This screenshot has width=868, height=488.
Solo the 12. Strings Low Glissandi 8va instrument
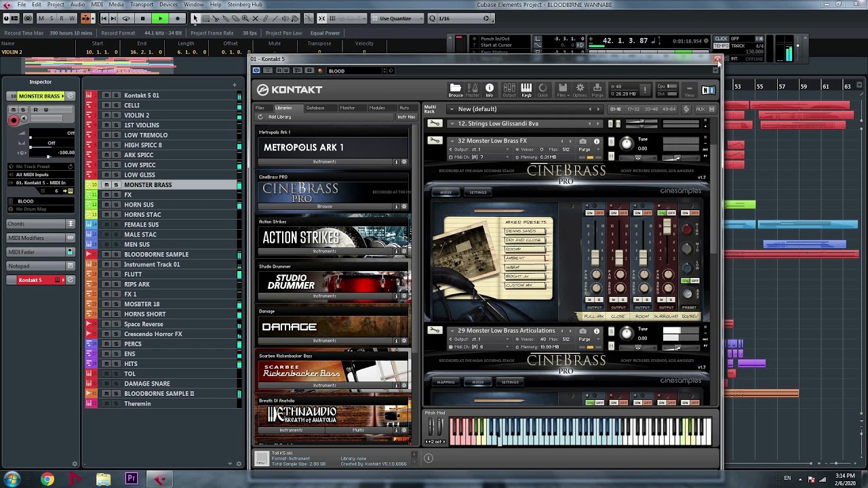click(610, 124)
